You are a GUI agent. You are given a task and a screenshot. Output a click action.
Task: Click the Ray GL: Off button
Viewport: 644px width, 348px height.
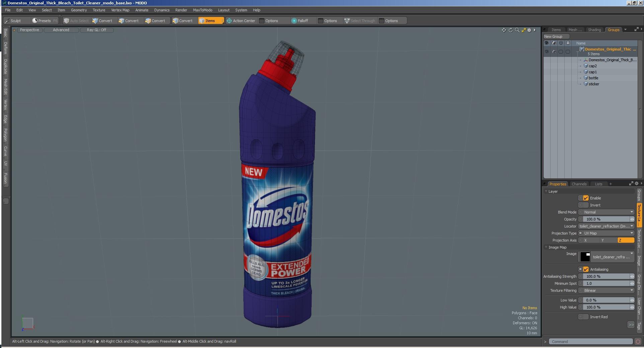pos(96,30)
